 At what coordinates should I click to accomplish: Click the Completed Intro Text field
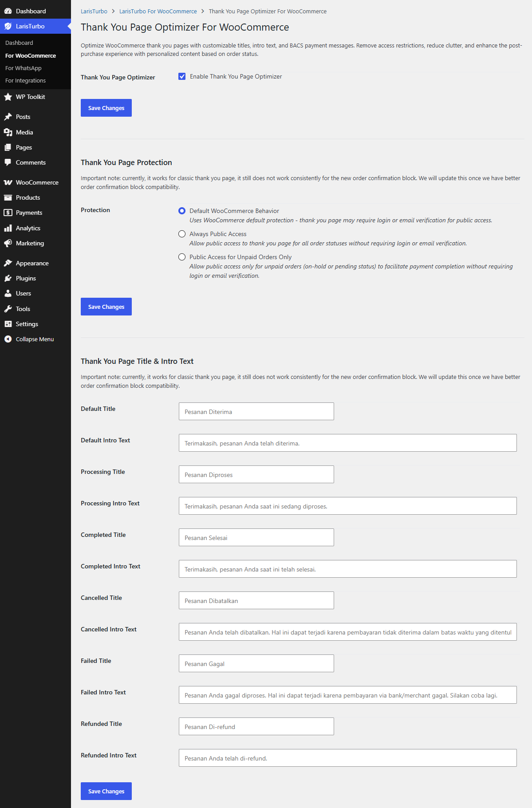[x=348, y=569]
